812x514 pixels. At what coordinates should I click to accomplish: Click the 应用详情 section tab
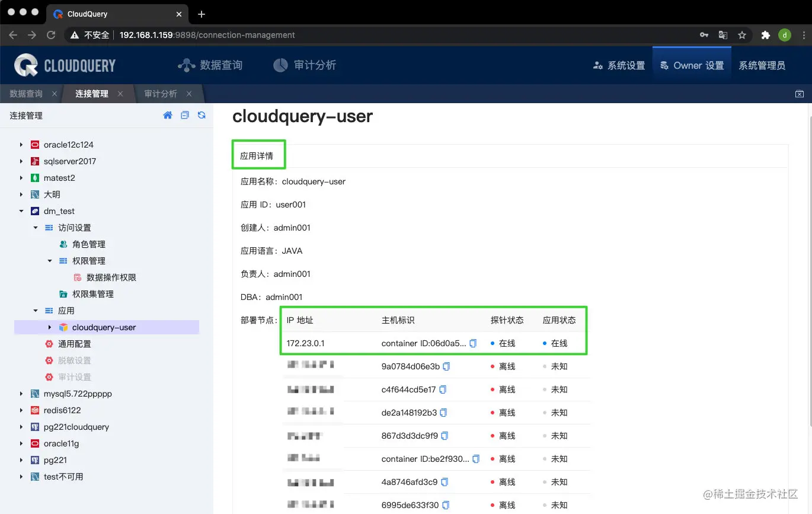pos(257,157)
